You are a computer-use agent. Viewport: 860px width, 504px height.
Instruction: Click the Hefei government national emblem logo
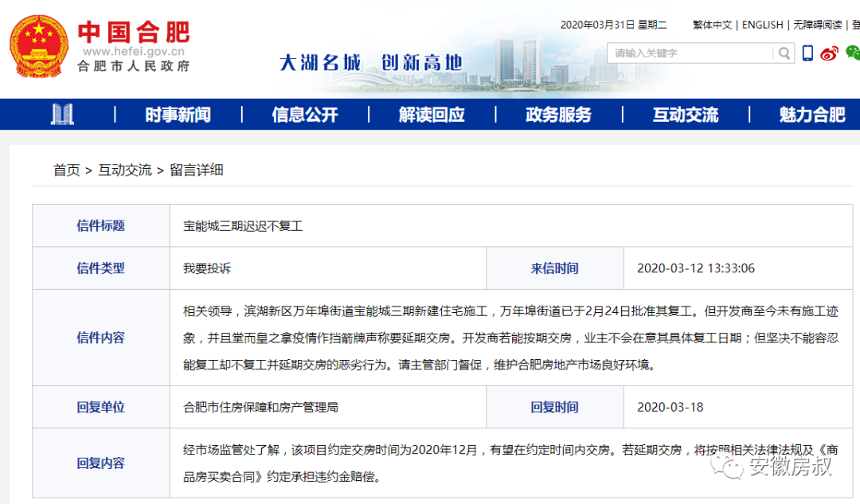38,46
